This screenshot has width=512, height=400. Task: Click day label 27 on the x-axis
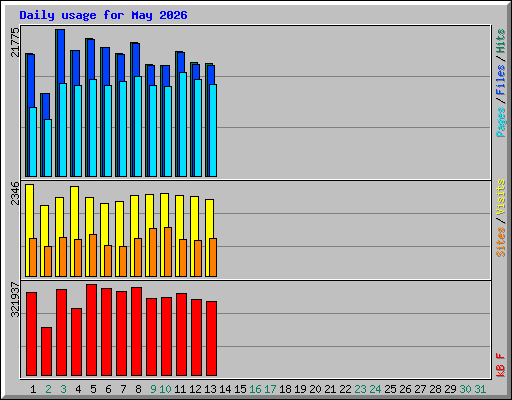click(420, 389)
